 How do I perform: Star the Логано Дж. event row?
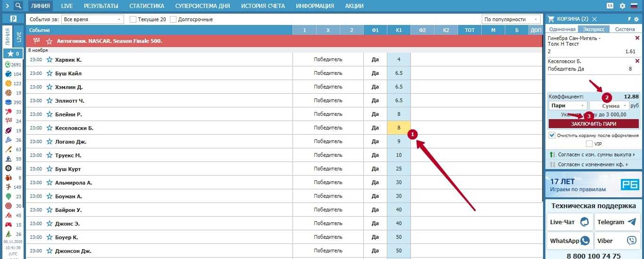point(49,142)
